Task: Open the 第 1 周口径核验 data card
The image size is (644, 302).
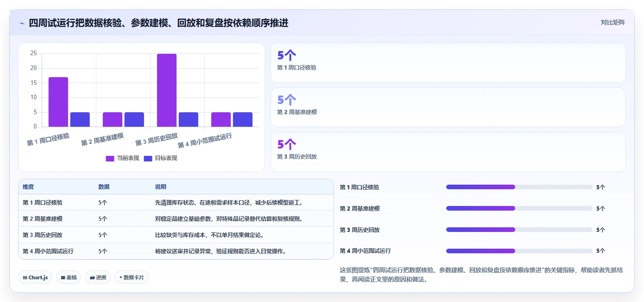Action: tap(448, 63)
